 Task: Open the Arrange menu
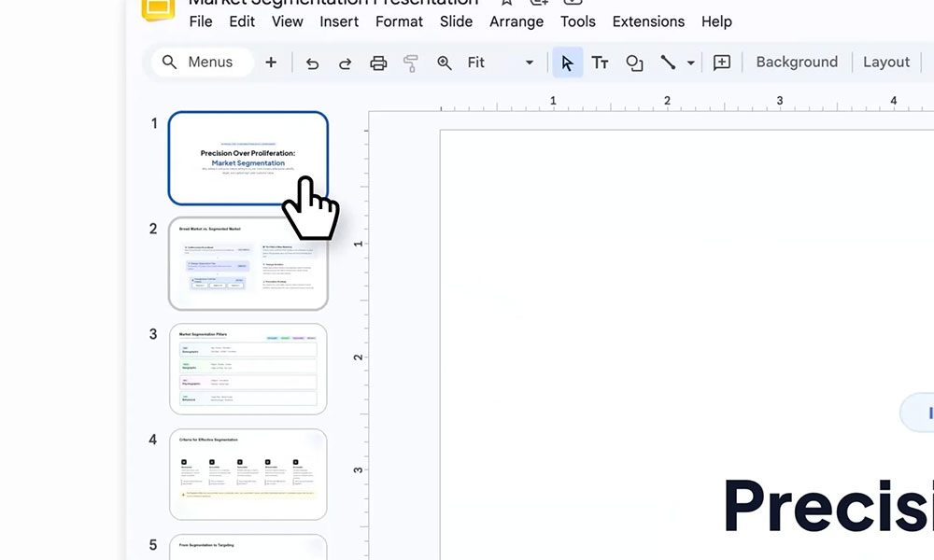(517, 21)
